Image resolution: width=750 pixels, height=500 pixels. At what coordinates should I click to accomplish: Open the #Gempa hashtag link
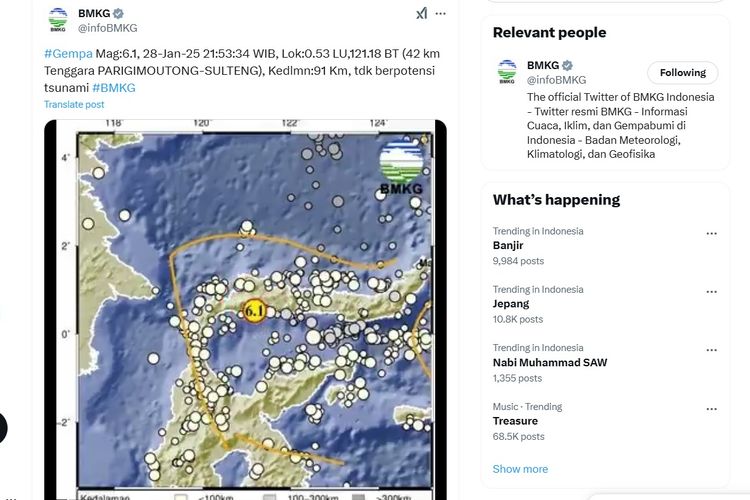tap(68, 54)
